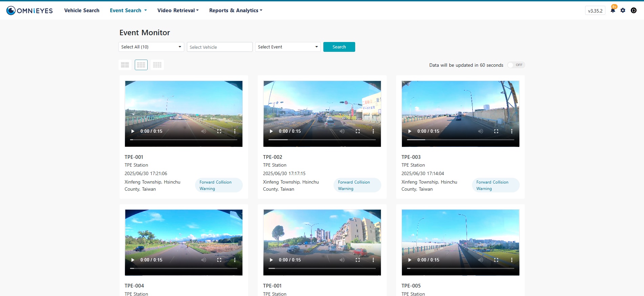644x296 pixels.
Task: Switch to two-column grid layout
Action: click(x=125, y=65)
